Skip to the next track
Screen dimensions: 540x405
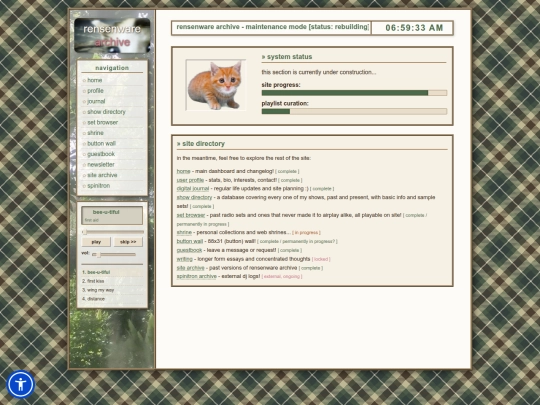(x=128, y=242)
